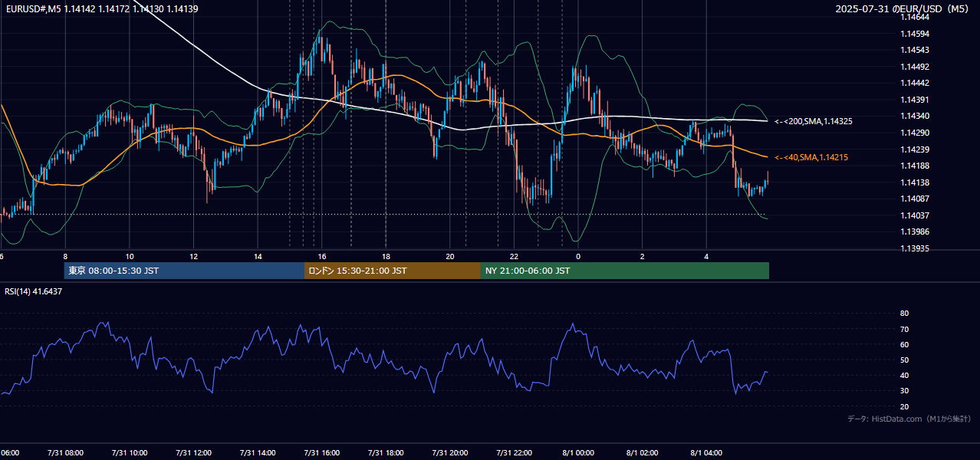This screenshot has height=460, width=980.
Task: Click hour label 12 under the price chart
Action: (193, 256)
